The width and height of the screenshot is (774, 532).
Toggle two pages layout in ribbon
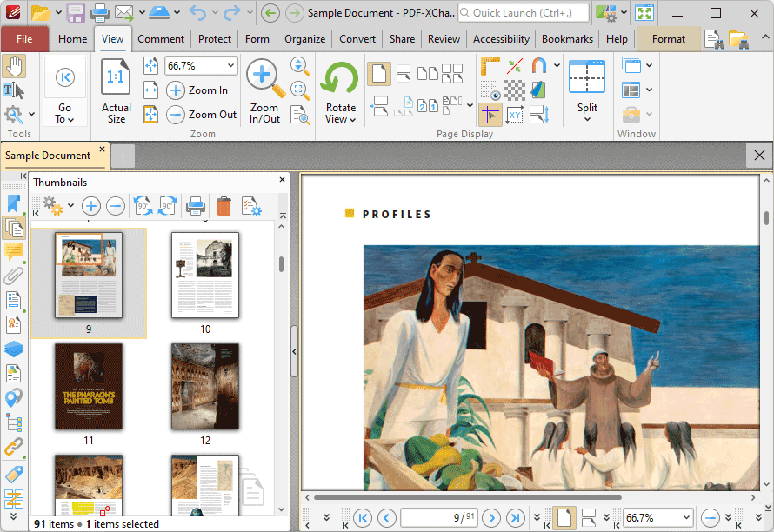[428, 74]
